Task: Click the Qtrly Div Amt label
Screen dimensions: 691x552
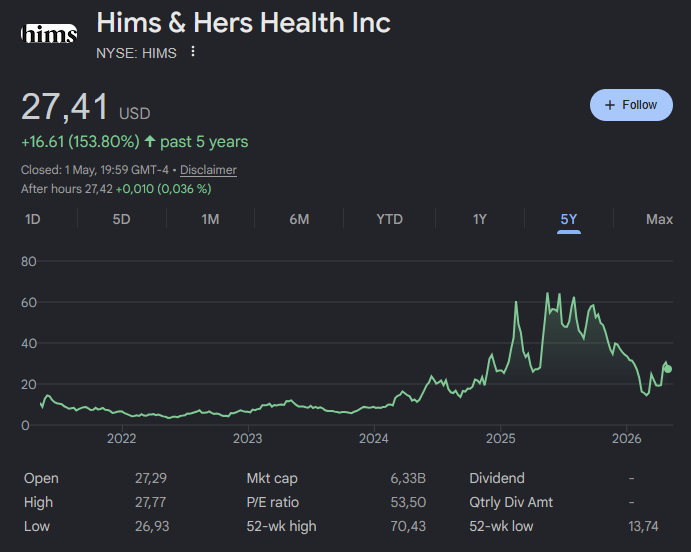Action: pos(511,502)
